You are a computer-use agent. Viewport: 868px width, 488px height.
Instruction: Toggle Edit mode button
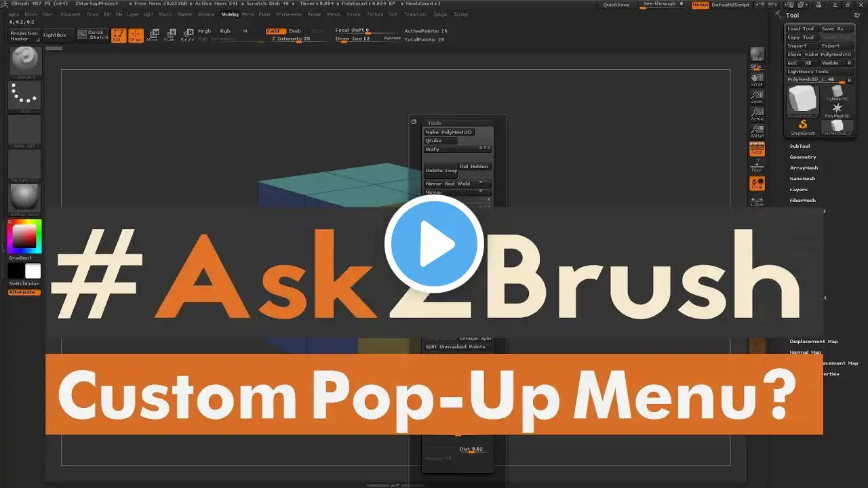click(119, 35)
